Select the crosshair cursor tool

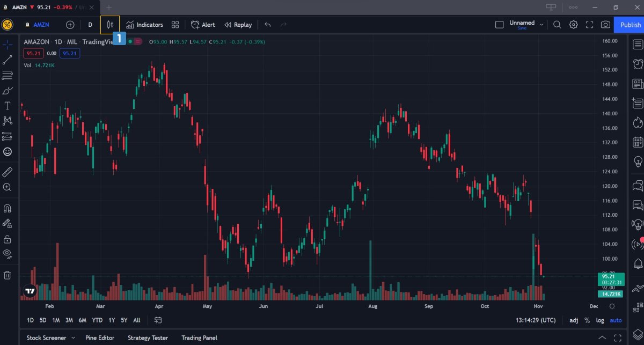(8, 45)
